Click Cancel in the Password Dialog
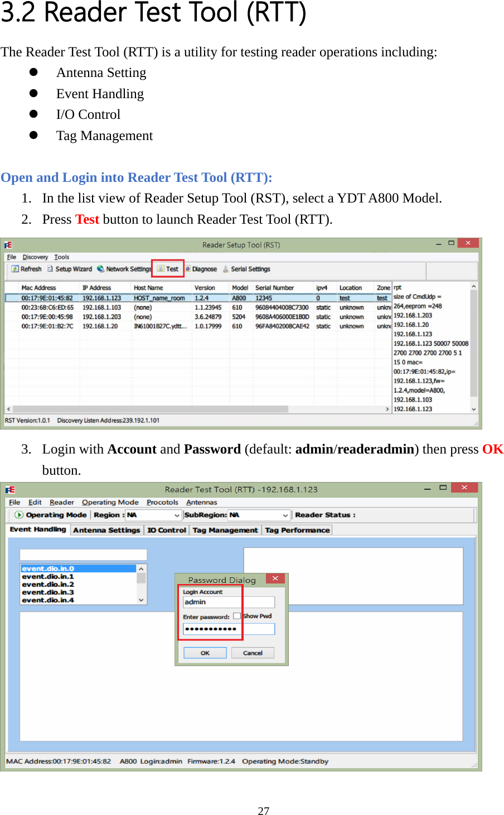Viewport: 504px width, 815px height. [253, 652]
